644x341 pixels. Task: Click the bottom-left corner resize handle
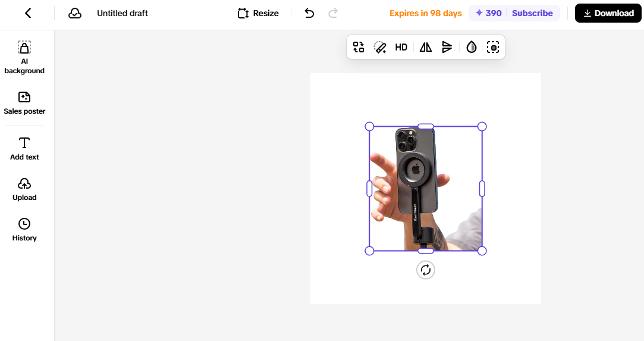(369, 251)
